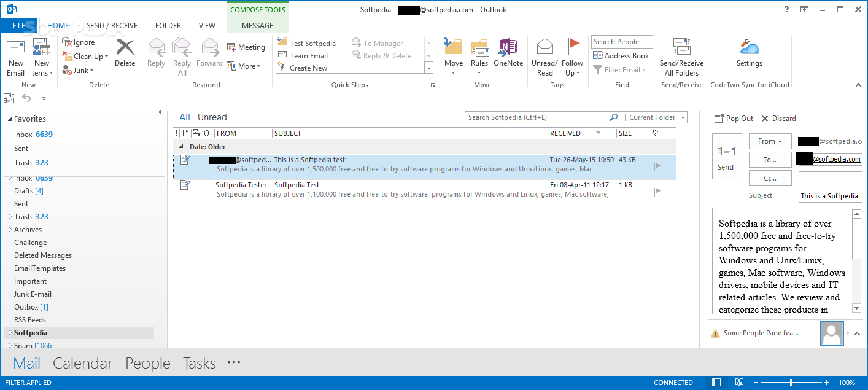Image resolution: width=868 pixels, height=390 pixels.
Task: Click the To... recipients button
Action: coord(770,160)
